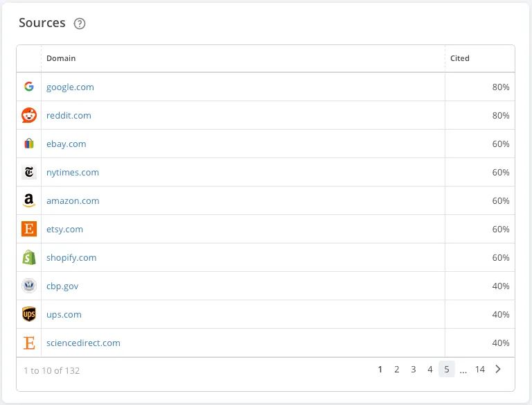The image size is (532, 405).
Task: Sort table by Domain column header
Action: click(61, 58)
